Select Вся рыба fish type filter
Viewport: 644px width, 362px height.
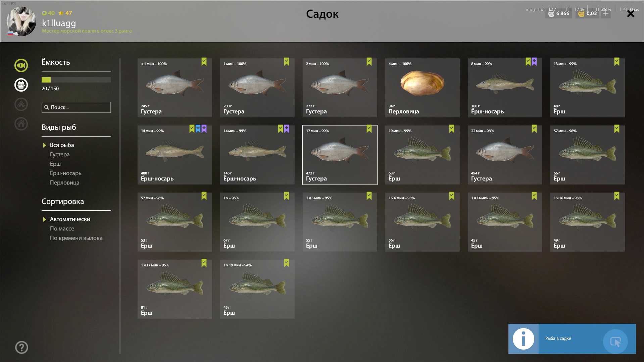pyautogui.click(x=62, y=145)
